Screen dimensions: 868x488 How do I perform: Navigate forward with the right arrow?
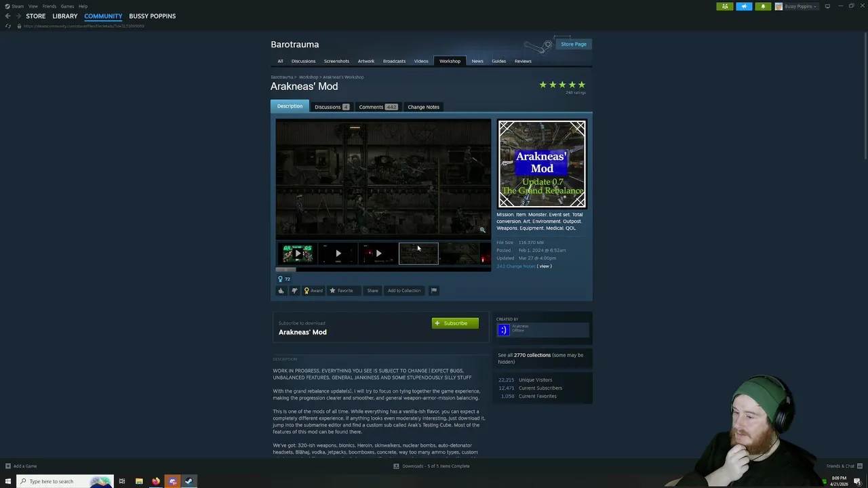tap(18, 16)
